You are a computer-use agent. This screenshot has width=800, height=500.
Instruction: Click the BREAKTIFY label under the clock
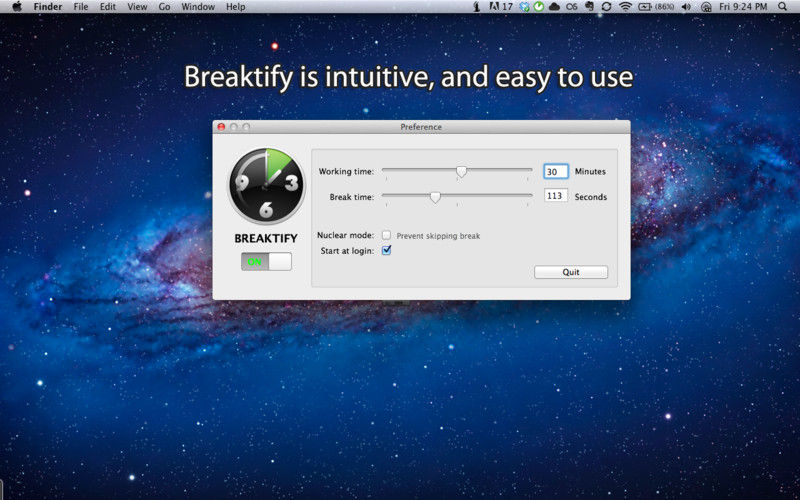[266, 238]
